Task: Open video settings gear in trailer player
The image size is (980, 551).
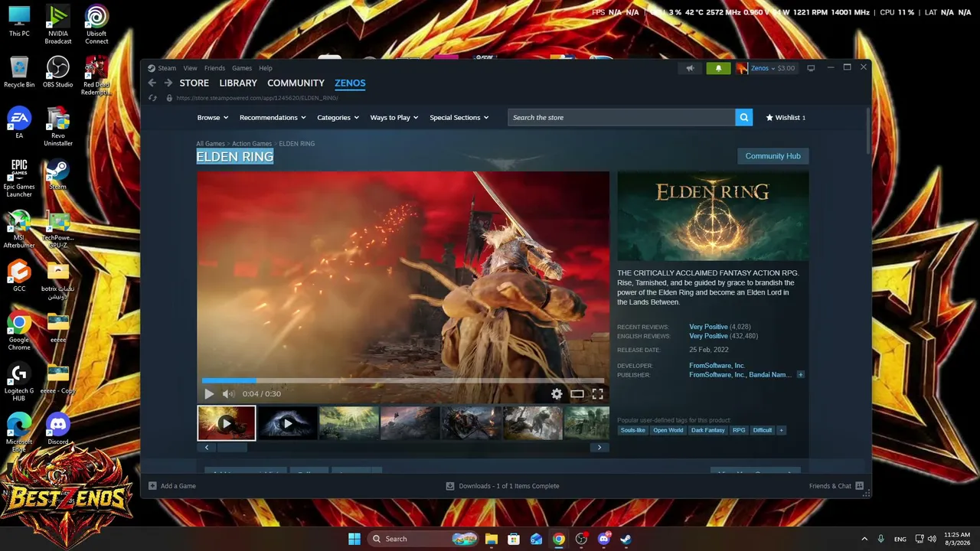Action: pyautogui.click(x=557, y=393)
